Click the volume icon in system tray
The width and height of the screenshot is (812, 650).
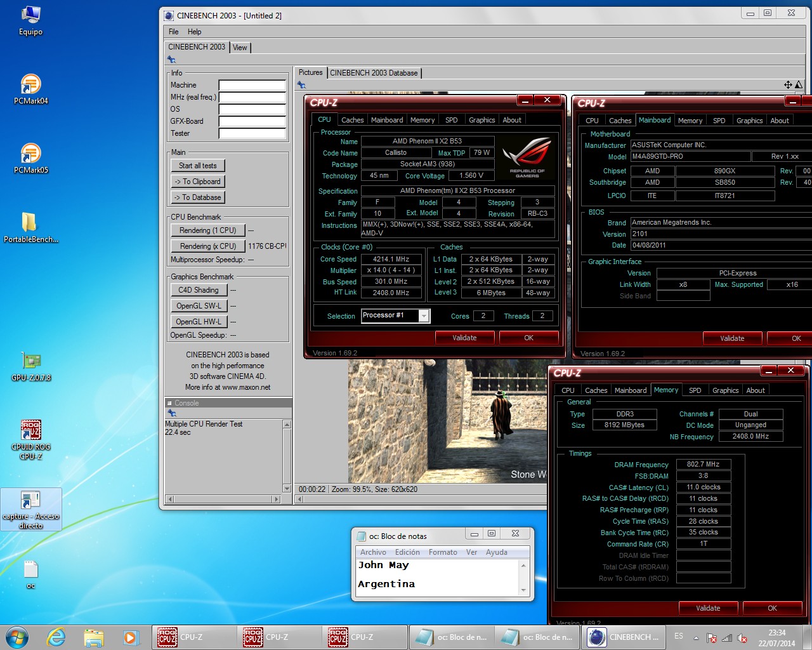(x=742, y=638)
